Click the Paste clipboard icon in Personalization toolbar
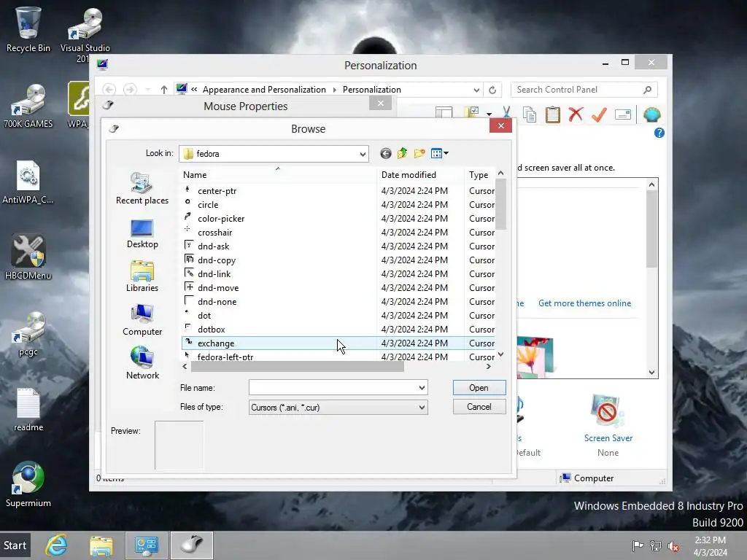Image resolution: width=747 pixels, height=560 pixels. [x=553, y=114]
